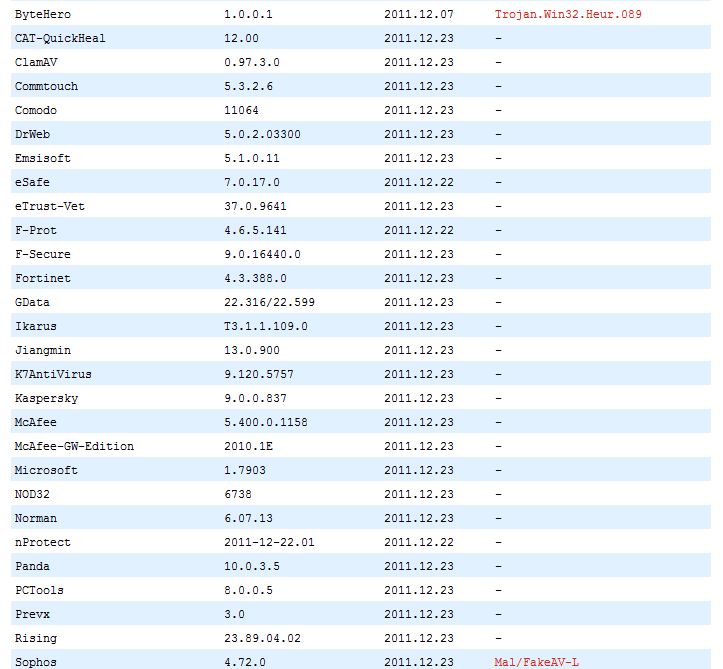Click McAfee version 5.400.0.1158
Screen dimensions: 723x669
pos(266,422)
